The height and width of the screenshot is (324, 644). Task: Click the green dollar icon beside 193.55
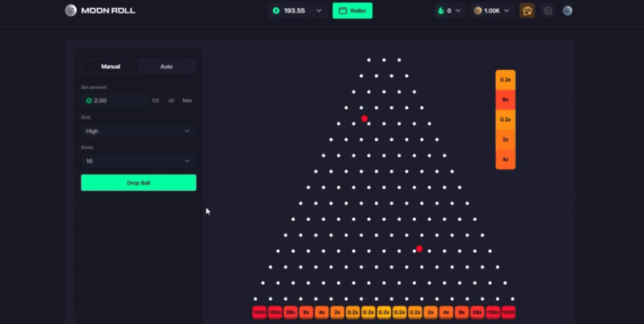(277, 11)
